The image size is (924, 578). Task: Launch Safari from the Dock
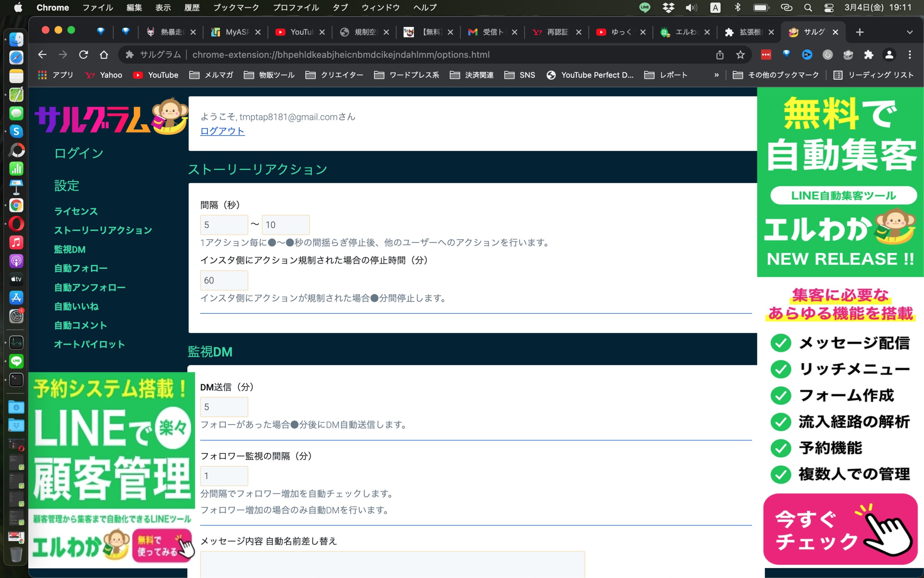(x=16, y=57)
